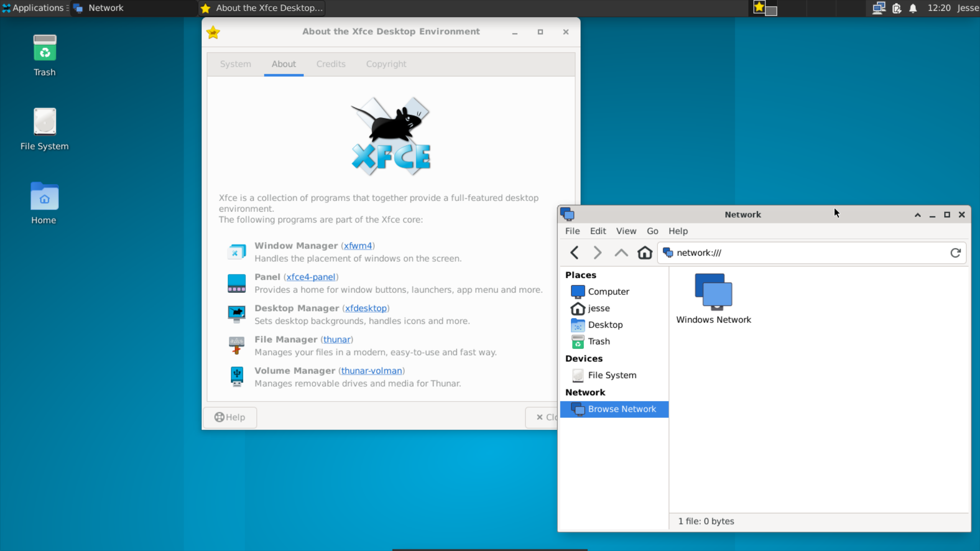Open the View menu in Network window
Screen dimensions: 980x551
(626, 231)
